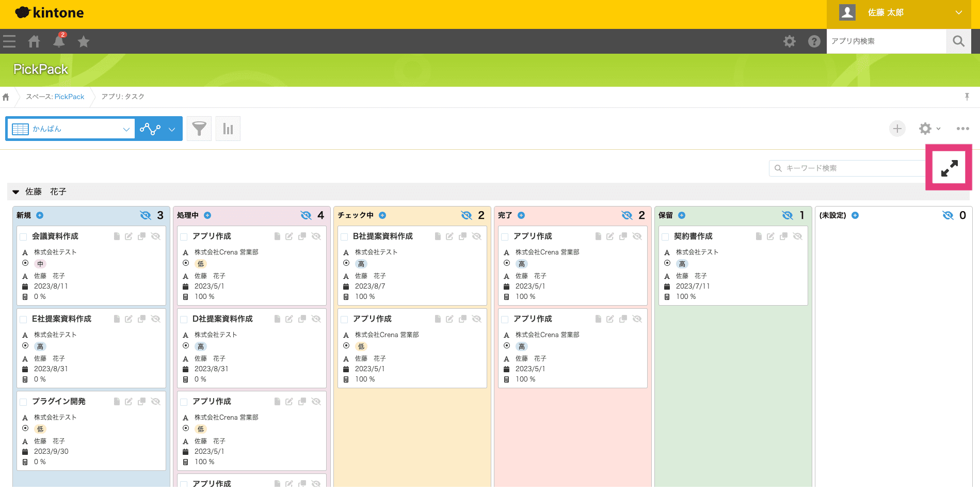Click the breadcrumb home icon
The width and height of the screenshot is (980, 491).
point(6,97)
